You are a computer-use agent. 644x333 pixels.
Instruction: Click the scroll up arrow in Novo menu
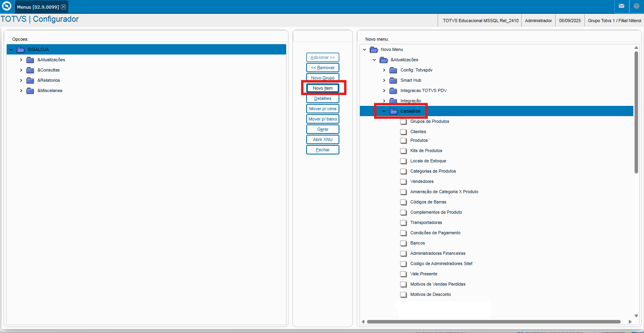(x=636, y=47)
